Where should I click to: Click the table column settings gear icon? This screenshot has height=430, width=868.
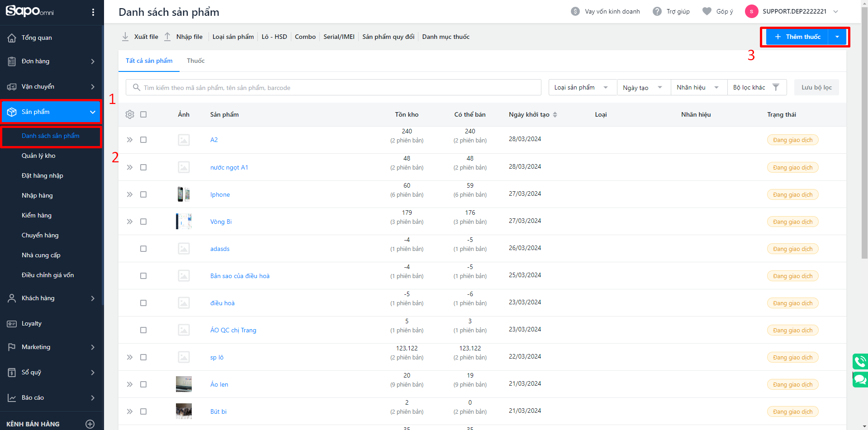click(130, 114)
